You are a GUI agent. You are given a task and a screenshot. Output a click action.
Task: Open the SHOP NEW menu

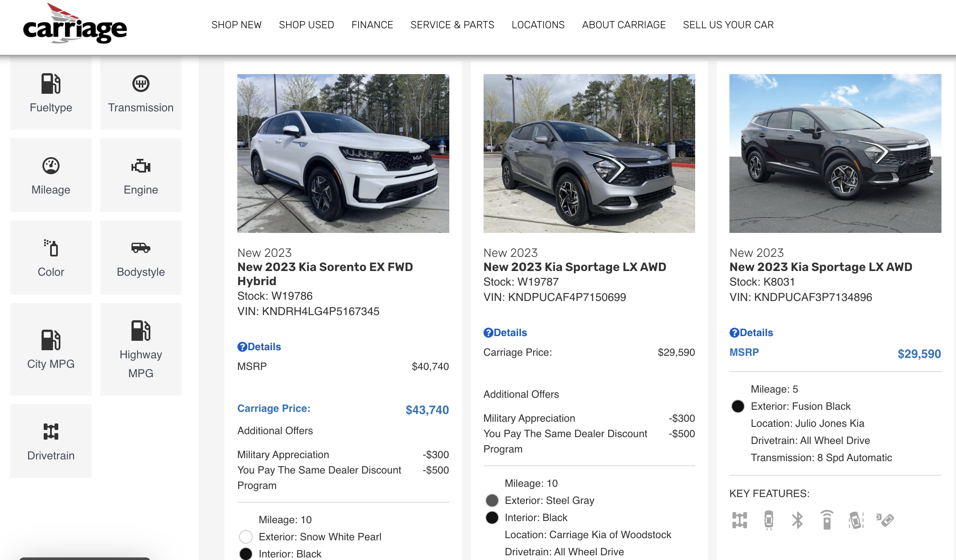(236, 25)
